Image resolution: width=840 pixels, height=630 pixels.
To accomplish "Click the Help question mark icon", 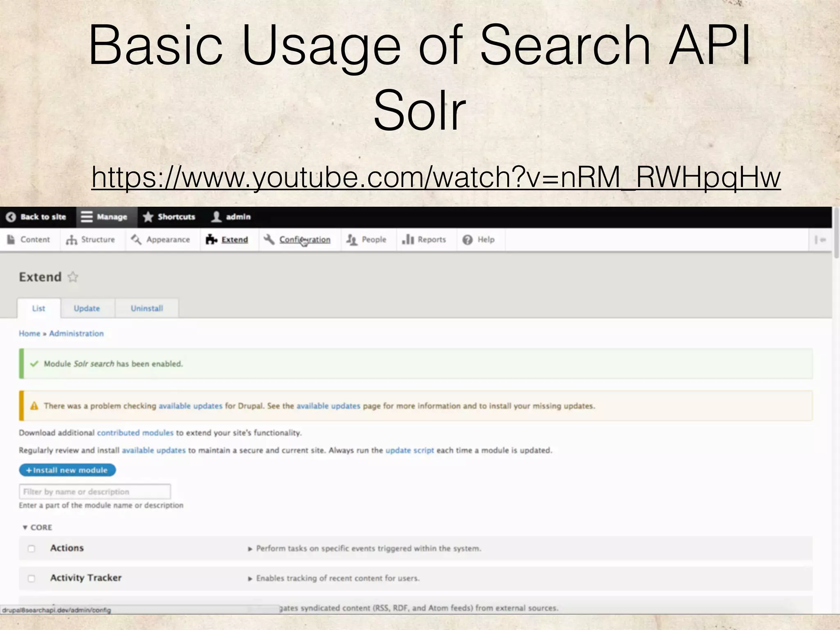I will pos(468,240).
